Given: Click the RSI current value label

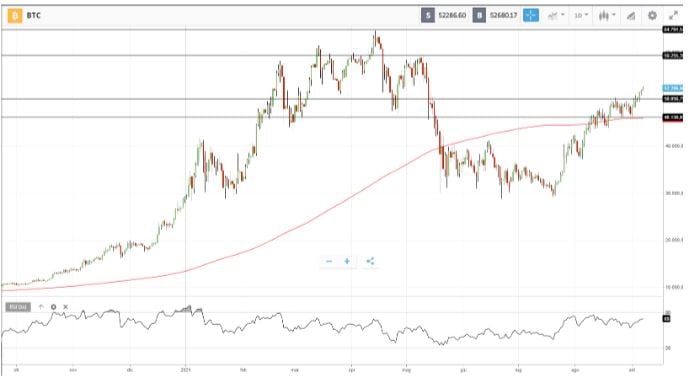Looking at the screenshot, I should (666, 319).
